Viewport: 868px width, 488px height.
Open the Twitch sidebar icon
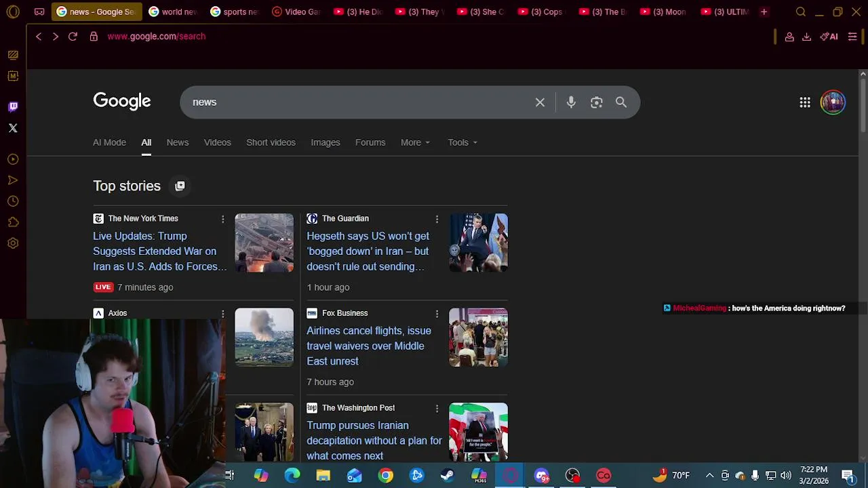[x=13, y=106]
